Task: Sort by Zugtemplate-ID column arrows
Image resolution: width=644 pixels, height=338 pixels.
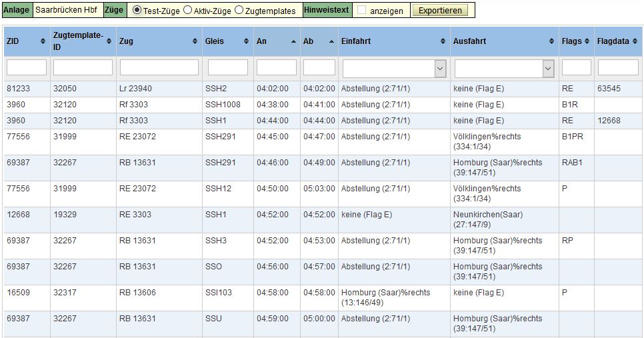Action: tap(109, 41)
